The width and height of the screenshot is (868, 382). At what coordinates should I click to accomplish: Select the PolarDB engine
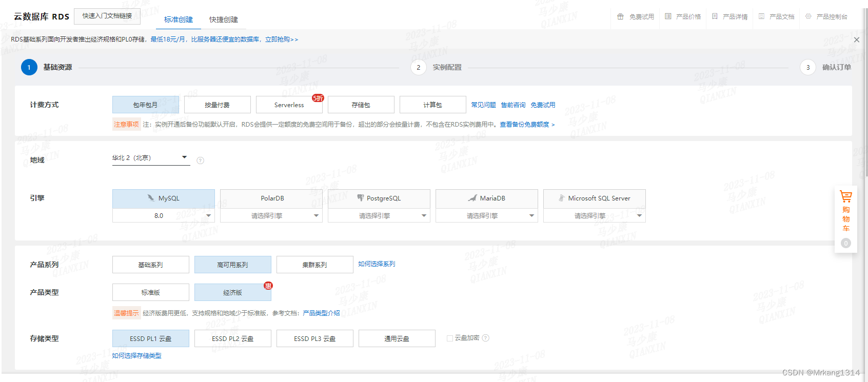(x=271, y=198)
